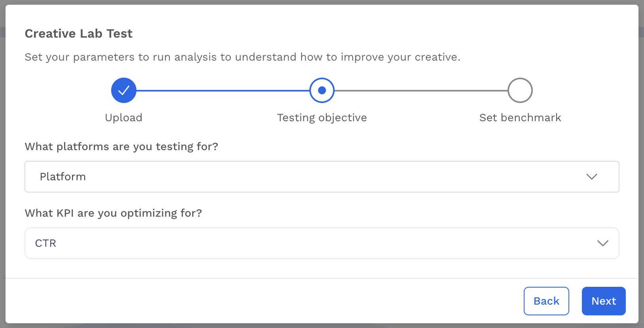
Task: Expand the Platform dropdown chevron
Action: pos(592,177)
